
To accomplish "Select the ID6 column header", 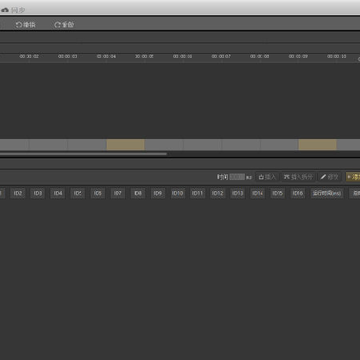I will point(98,193).
